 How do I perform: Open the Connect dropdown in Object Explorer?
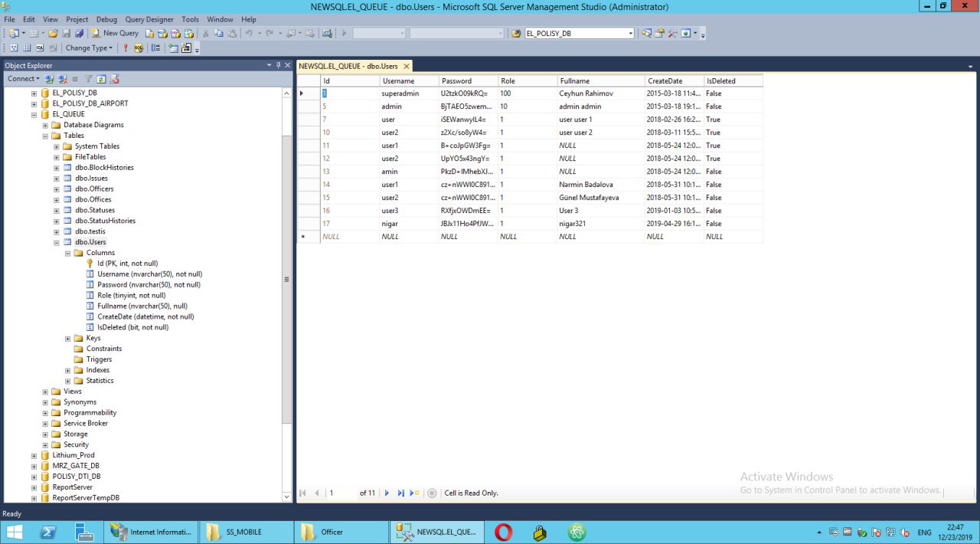click(x=24, y=79)
